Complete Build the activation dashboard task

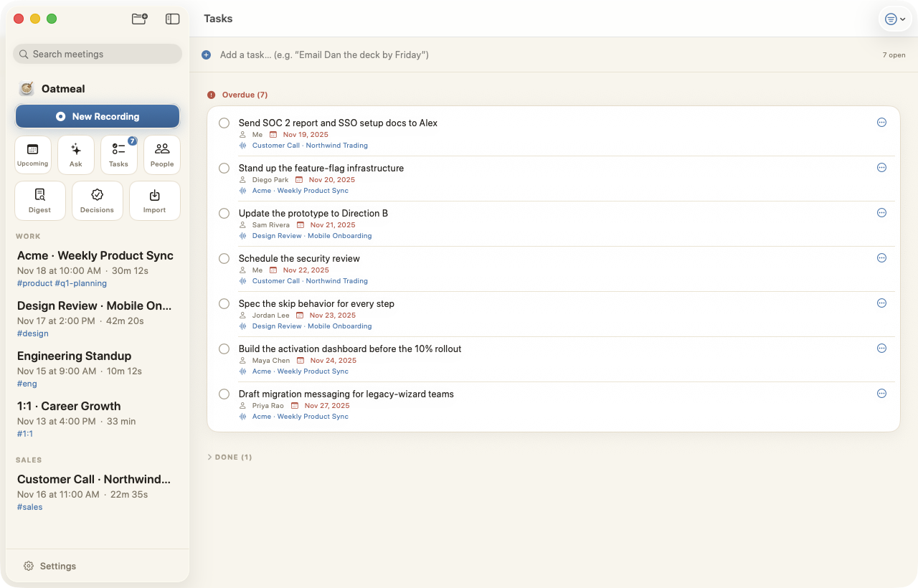224,349
